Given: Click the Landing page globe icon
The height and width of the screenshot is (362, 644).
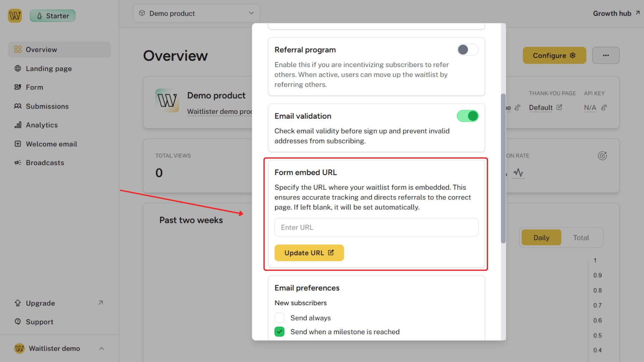Looking at the screenshot, I should click(x=18, y=68).
